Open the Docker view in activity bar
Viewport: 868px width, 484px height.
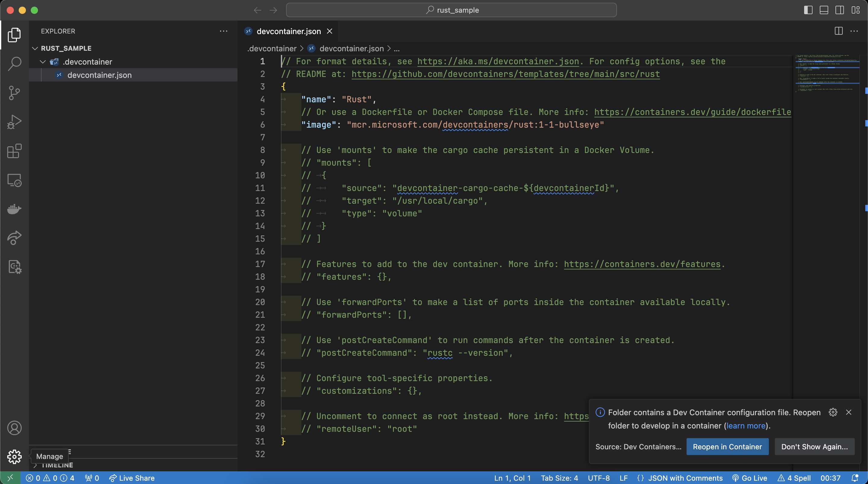point(14,209)
